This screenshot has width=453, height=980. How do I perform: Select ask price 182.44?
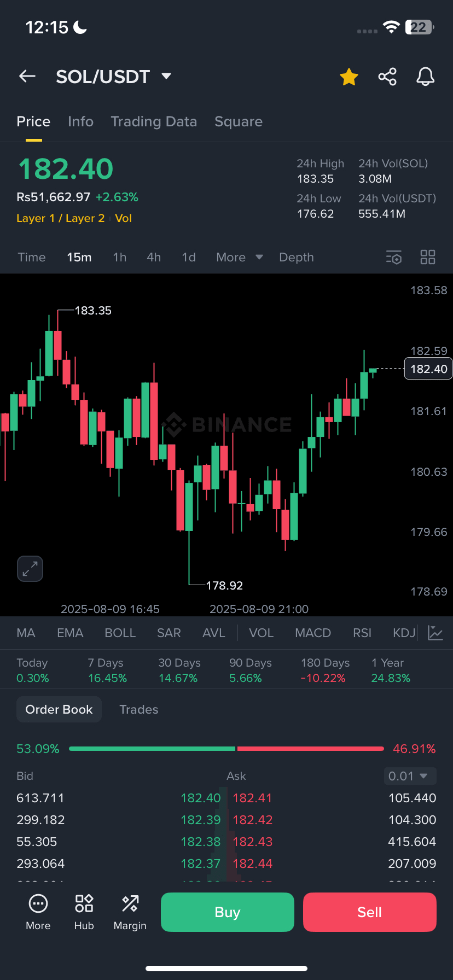[252, 864]
